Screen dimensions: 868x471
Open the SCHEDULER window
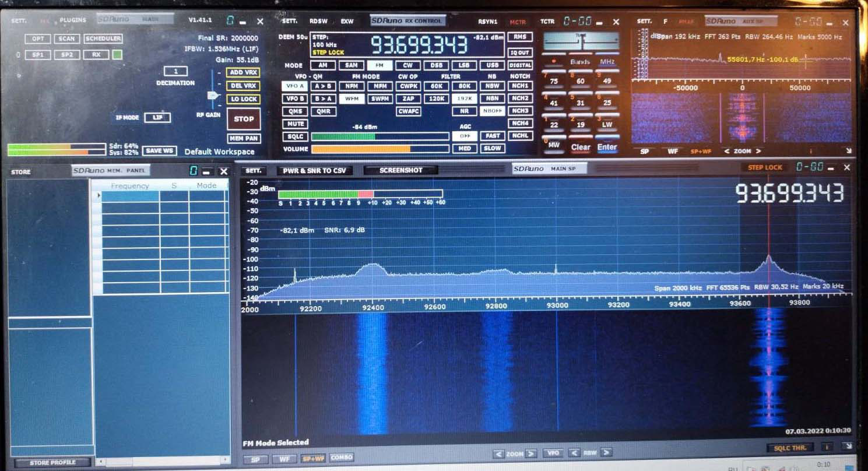coord(103,38)
